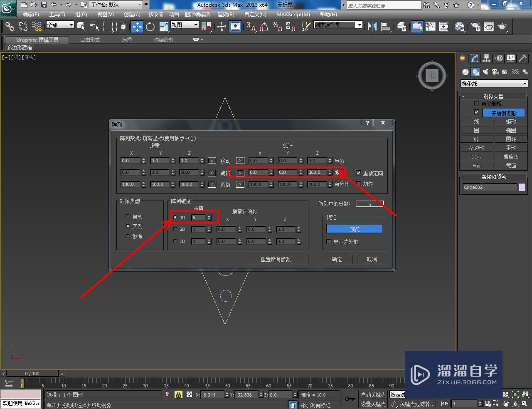Open the 工具(T) menu
This screenshot has width=532, height=409.
(57, 14)
